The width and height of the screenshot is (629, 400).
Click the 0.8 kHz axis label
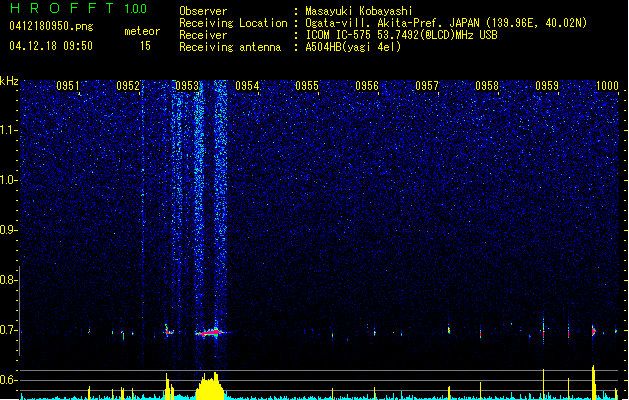8,280
